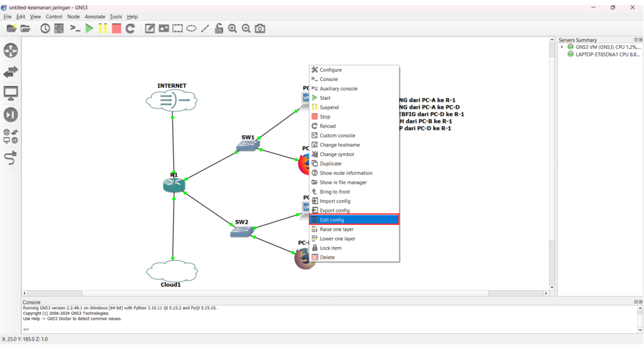The height and width of the screenshot is (362, 644).
Task: Take a screenshot with the camera icon
Action: click(260, 28)
